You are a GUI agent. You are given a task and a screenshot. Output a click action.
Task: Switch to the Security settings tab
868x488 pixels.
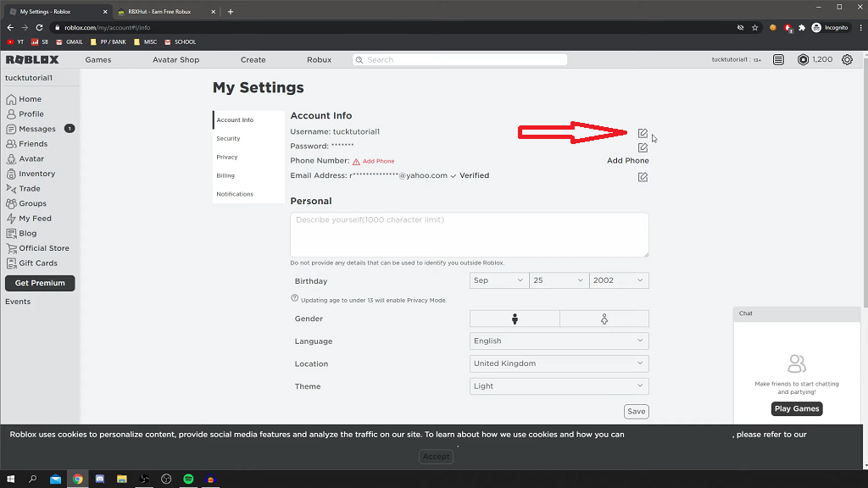(248, 138)
